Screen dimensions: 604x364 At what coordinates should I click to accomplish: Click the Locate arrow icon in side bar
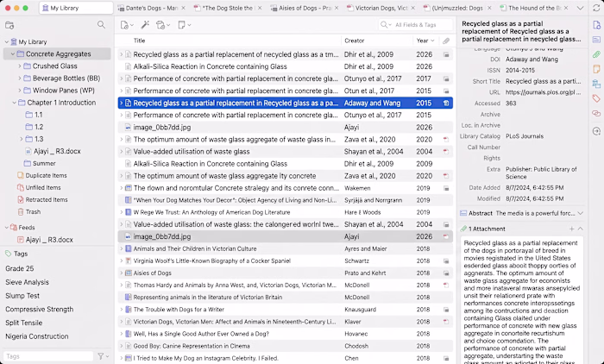[x=596, y=131]
